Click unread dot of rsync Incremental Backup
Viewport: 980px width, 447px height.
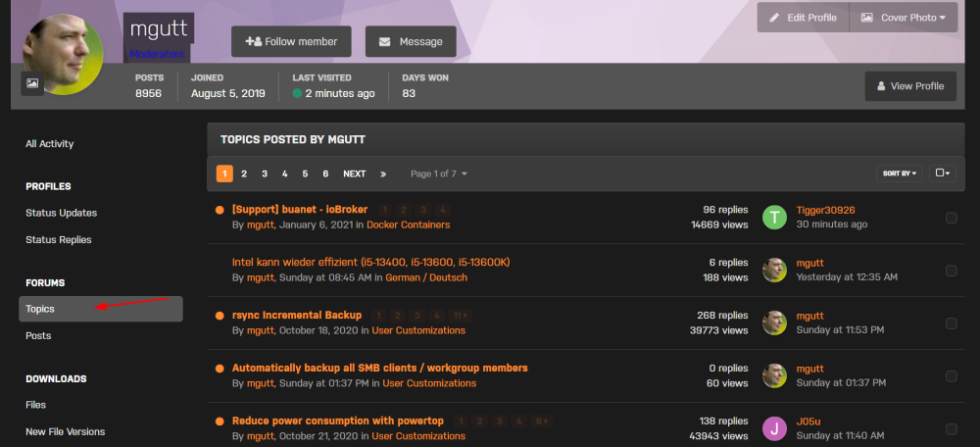click(x=220, y=316)
